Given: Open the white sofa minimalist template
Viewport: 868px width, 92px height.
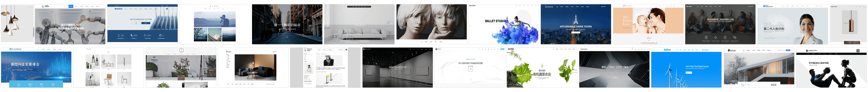Looking at the screenshot, I should click(359, 24).
